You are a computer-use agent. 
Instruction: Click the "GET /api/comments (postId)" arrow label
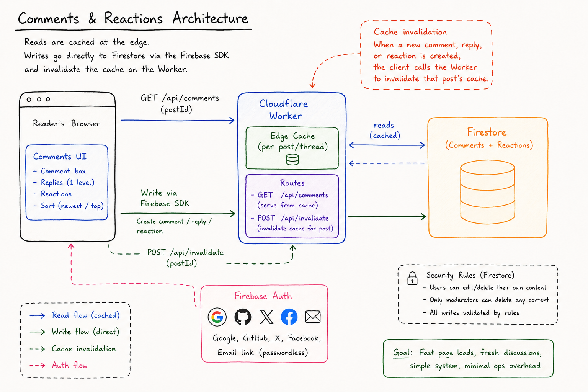coord(180,104)
